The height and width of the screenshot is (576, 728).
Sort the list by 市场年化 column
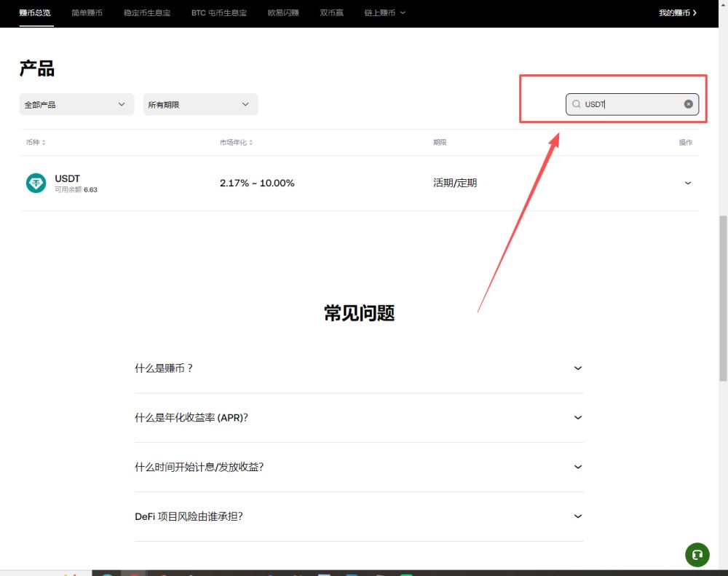pos(236,142)
